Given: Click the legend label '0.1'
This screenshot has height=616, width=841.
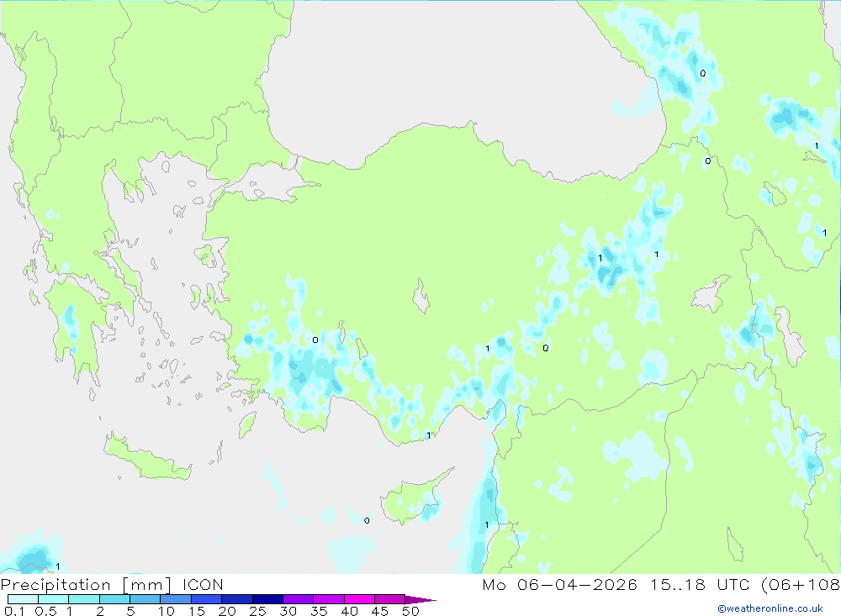Looking at the screenshot, I should click(14, 611).
